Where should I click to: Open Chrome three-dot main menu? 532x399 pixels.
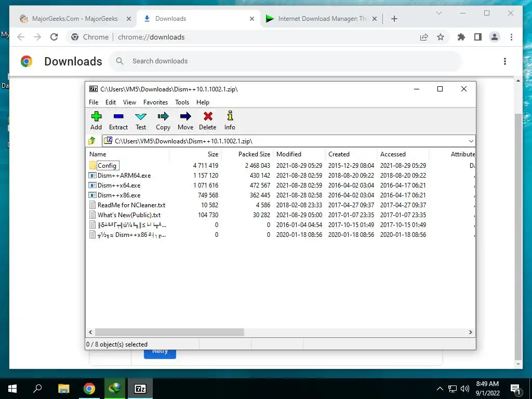coord(511,37)
